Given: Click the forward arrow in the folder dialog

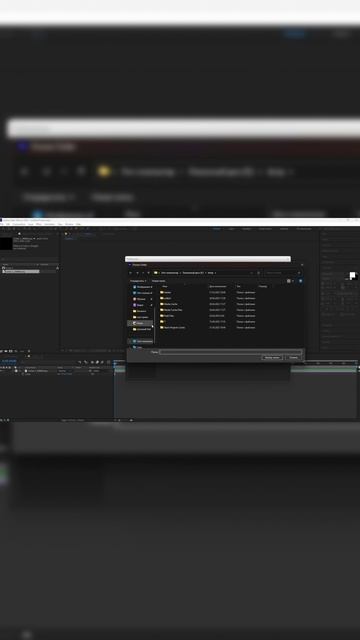Looking at the screenshot, I should (x=138, y=273).
